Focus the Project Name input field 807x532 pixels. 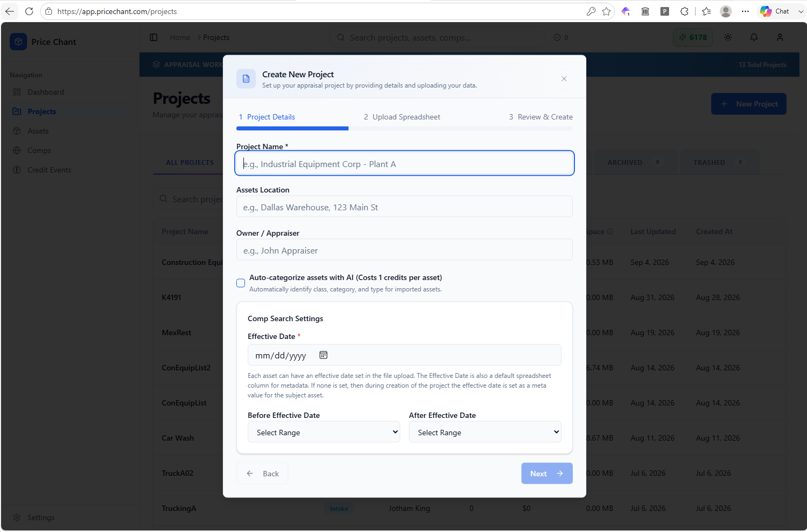(405, 163)
